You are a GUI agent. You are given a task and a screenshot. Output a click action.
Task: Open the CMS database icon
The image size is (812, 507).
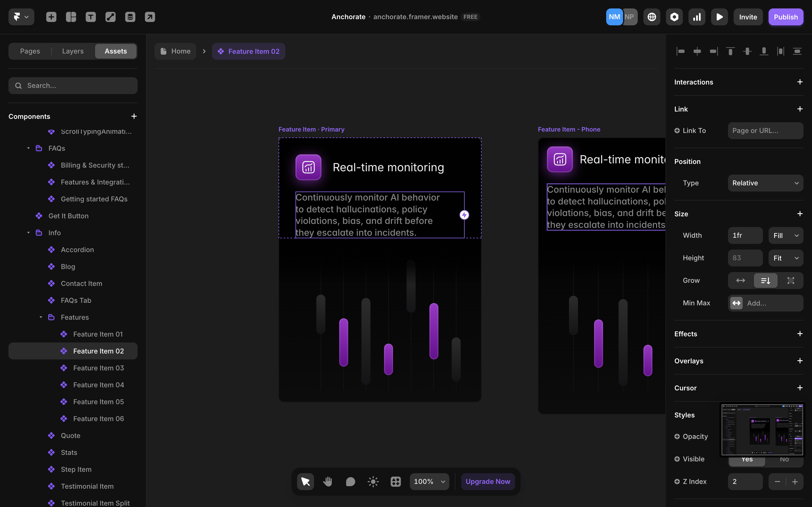pyautogui.click(x=130, y=17)
